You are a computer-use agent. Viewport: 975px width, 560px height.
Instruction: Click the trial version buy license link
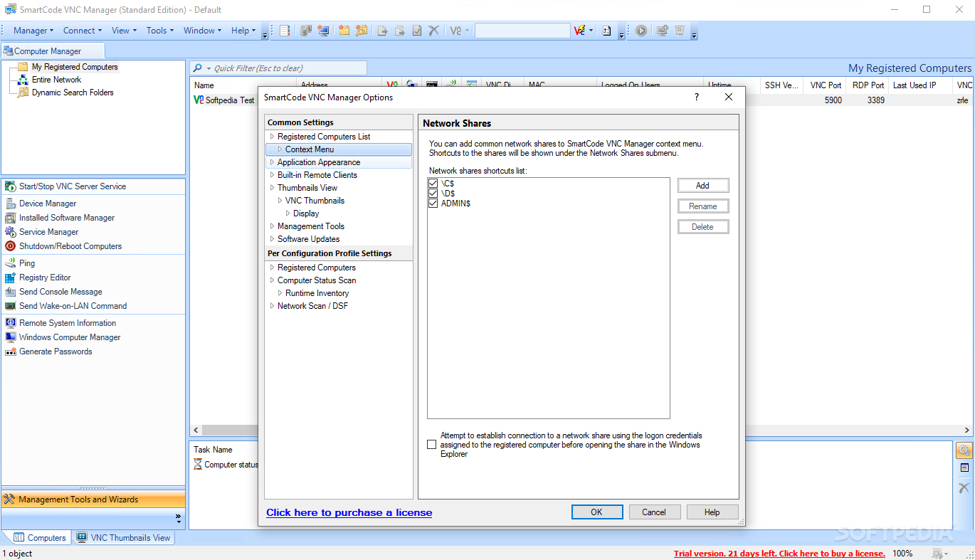click(779, 554)
